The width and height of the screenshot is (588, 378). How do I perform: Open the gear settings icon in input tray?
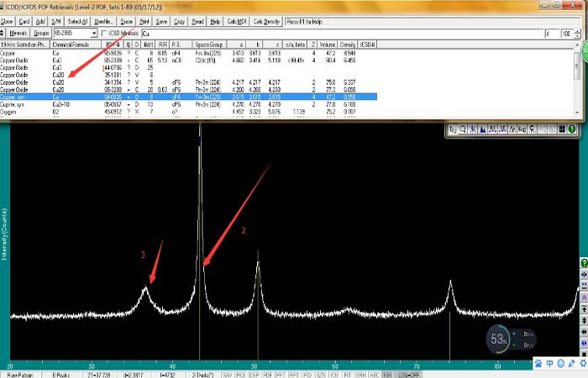point(582,364)
